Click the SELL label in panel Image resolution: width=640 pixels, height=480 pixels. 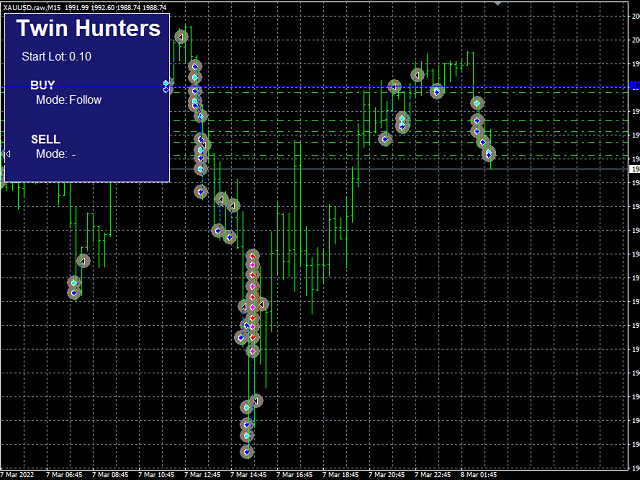46,139
